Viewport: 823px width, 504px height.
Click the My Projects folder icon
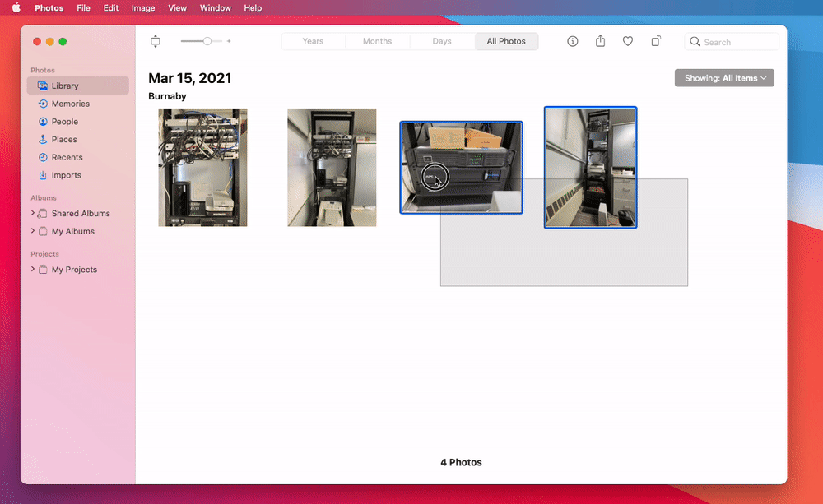43,269
